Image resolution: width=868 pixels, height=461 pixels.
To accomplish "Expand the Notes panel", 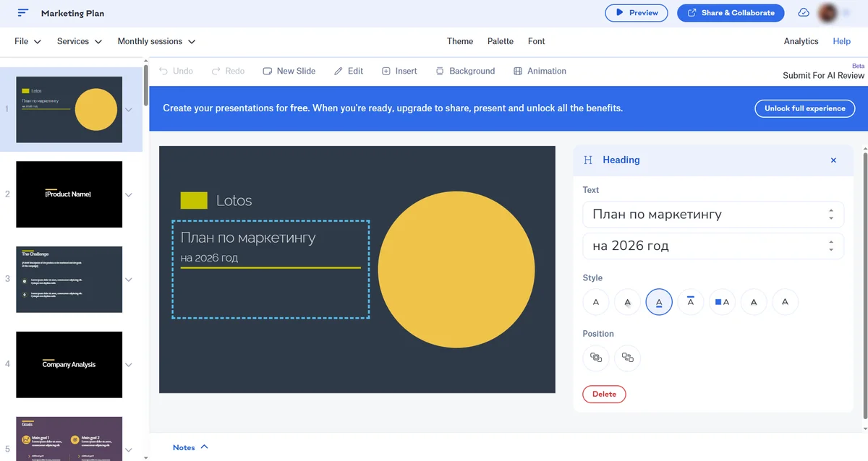I will 190,447.
